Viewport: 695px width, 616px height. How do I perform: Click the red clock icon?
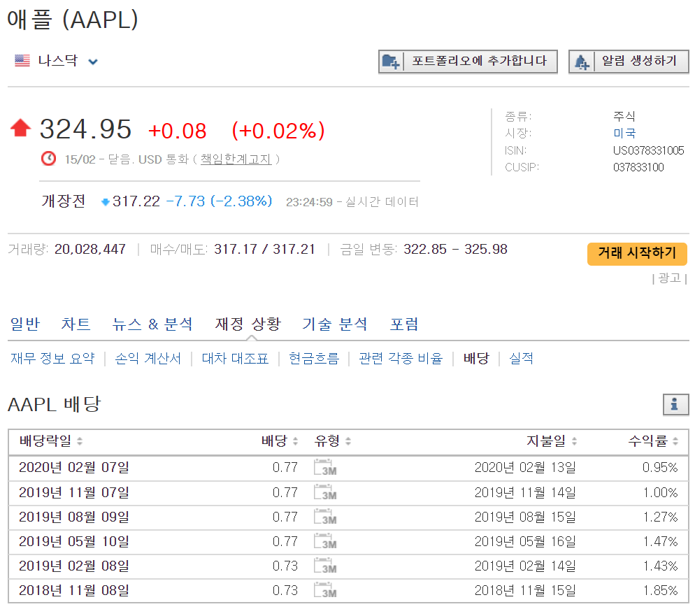(48, 159)
